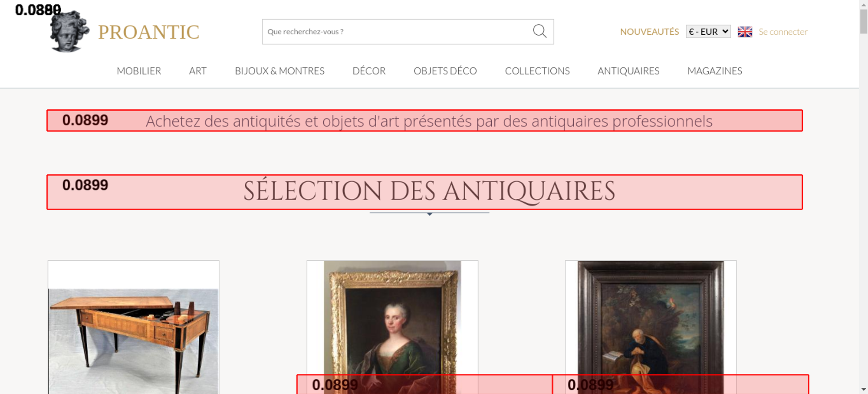Image resolution: width=868 pixels, height=394 pixels.
Task: Open the Objets Déco menu
Action: click(445, 71)
